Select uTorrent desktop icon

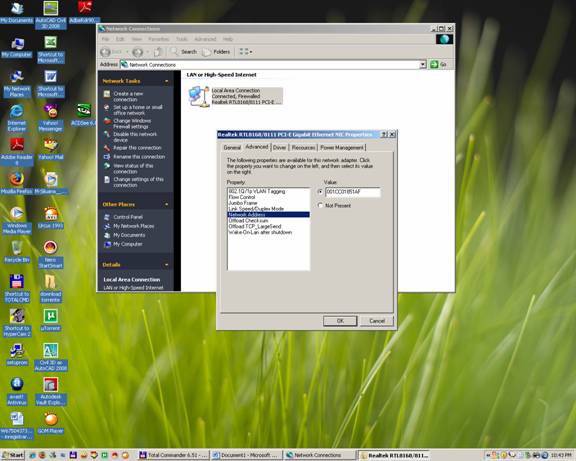coord(51,320)
